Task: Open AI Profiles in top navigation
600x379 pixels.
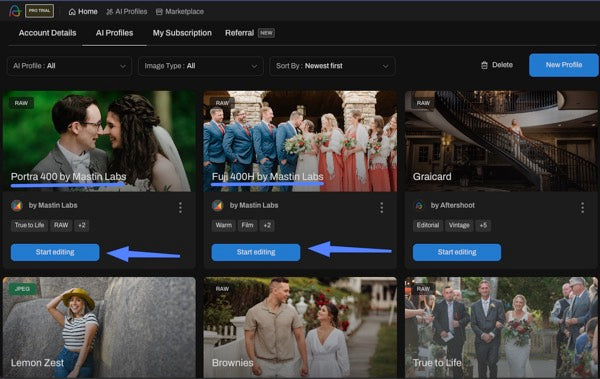Action: tap(126, 11)
